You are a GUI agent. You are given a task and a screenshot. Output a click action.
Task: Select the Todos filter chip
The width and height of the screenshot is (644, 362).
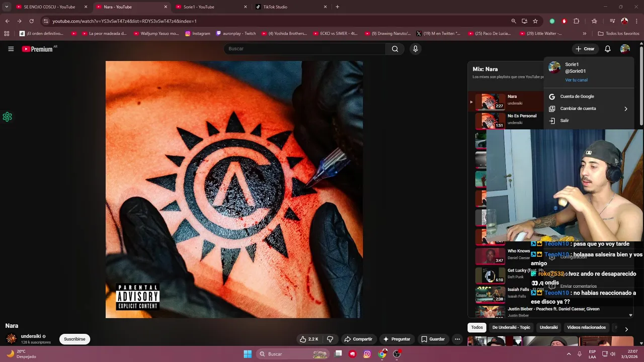477,327
